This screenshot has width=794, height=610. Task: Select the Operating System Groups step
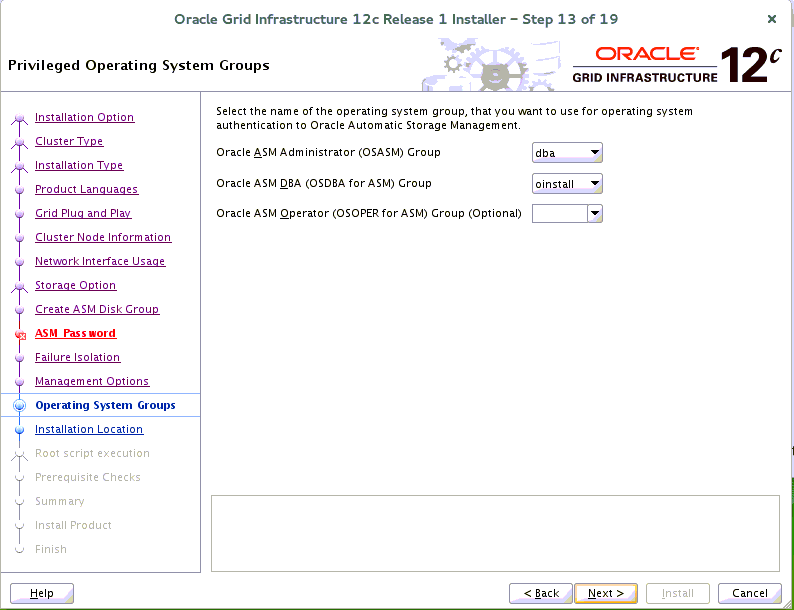(105, 405)
